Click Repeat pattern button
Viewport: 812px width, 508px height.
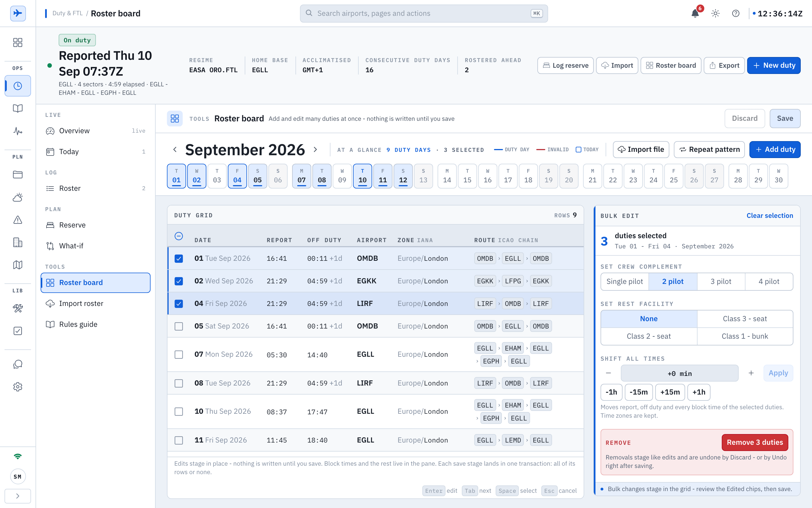tap(709, 150)
